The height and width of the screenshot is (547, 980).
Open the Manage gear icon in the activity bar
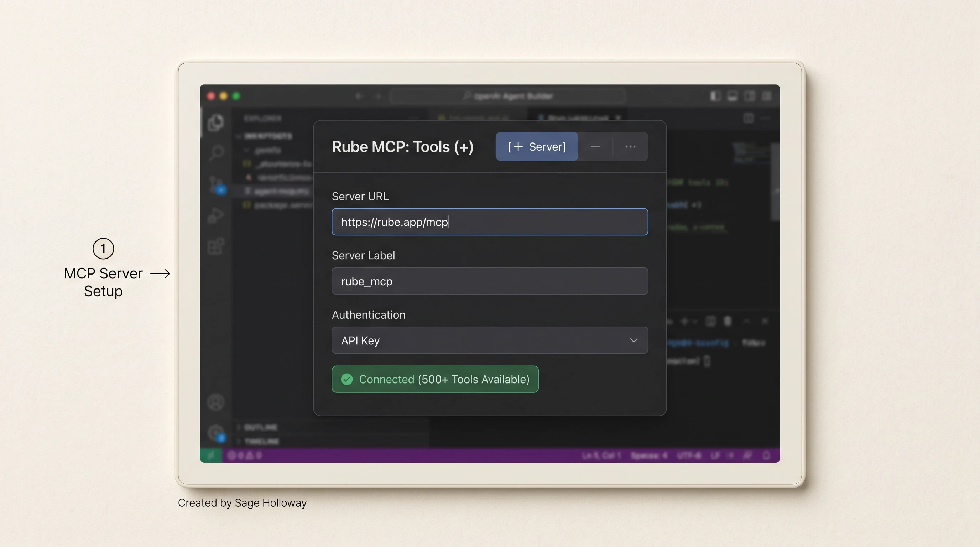(x=217, y=433)
